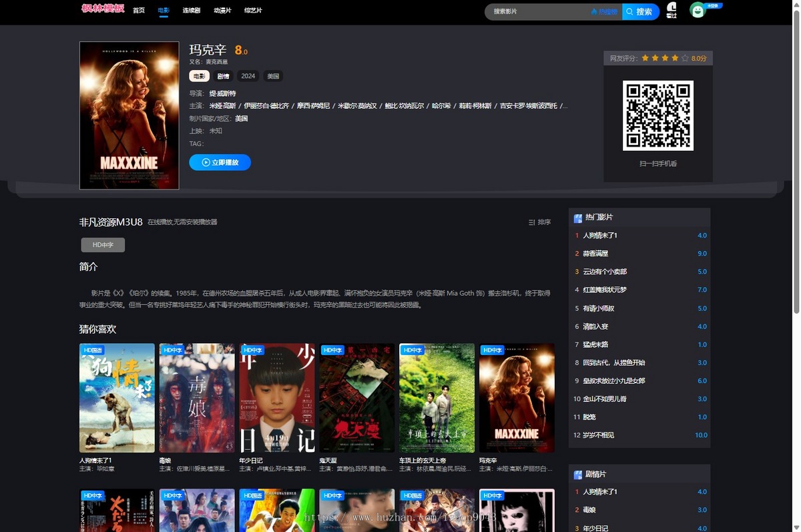Open 年少日记 poster card
Viewport: 801px width, 532px height.
[x=277, y=398]
